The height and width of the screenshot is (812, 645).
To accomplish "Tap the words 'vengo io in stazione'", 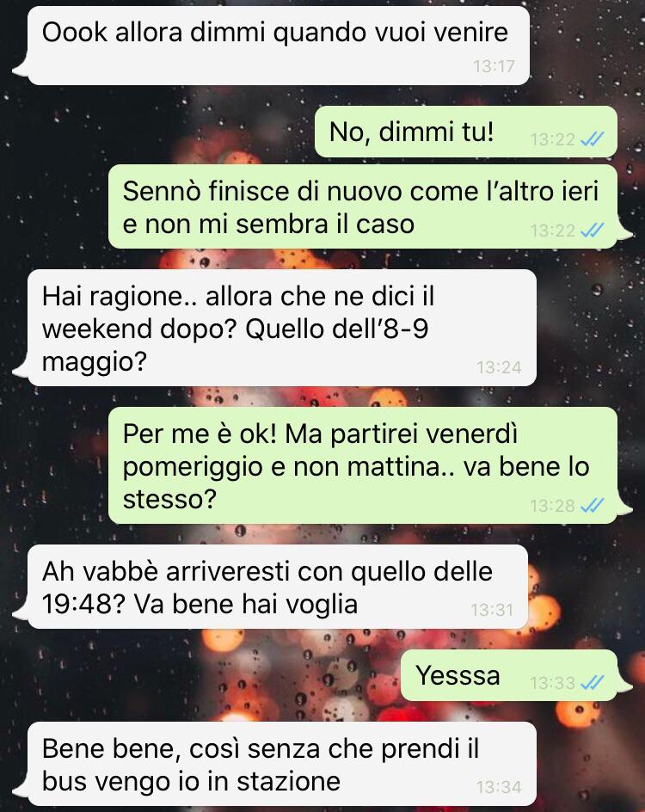I will (218, 781).
